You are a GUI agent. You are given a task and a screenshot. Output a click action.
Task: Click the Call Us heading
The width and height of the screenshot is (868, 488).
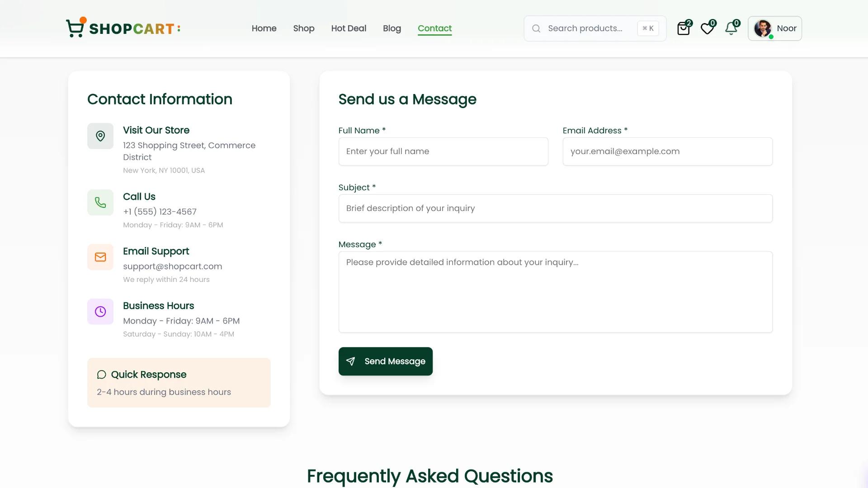(139, 197)
